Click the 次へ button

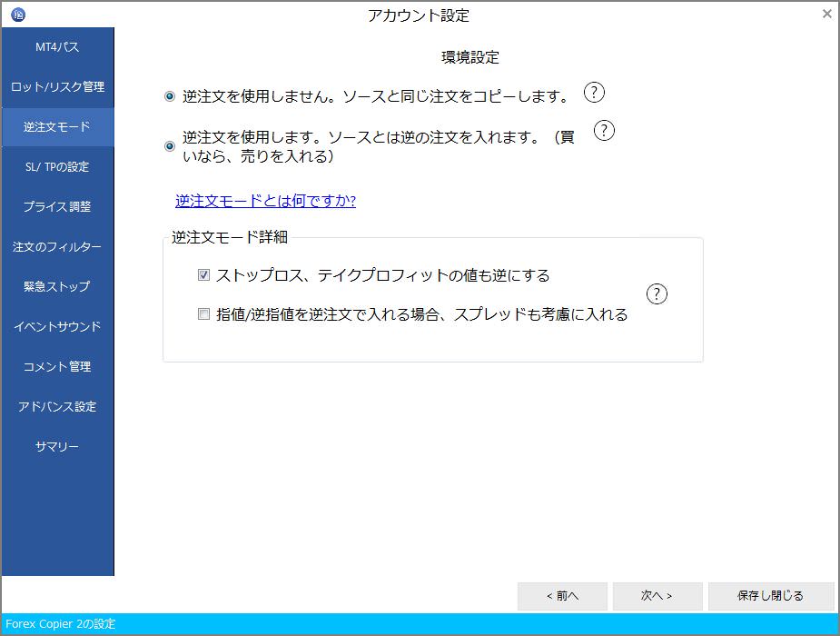point(657,596)
